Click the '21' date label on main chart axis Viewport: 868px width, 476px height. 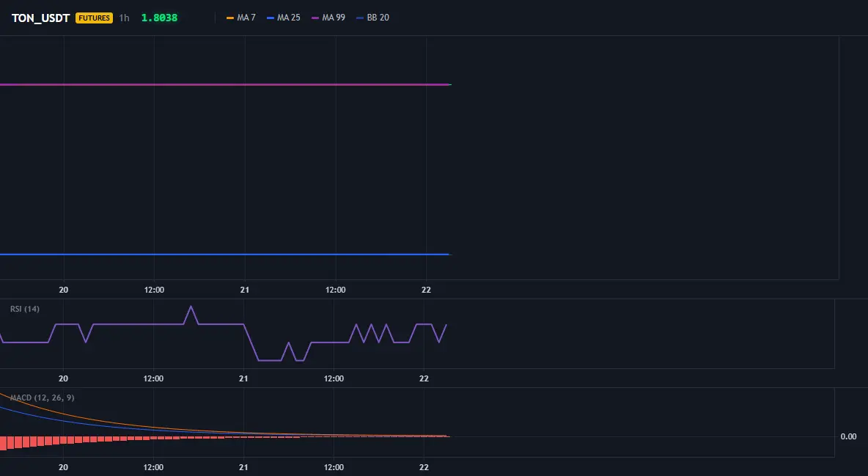coord(245,290)
